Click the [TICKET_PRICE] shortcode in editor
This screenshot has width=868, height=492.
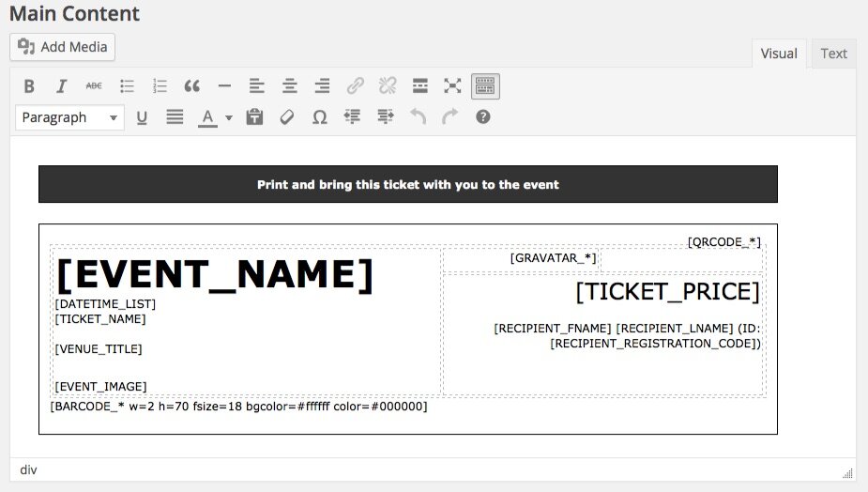click(x=667, y=291)
